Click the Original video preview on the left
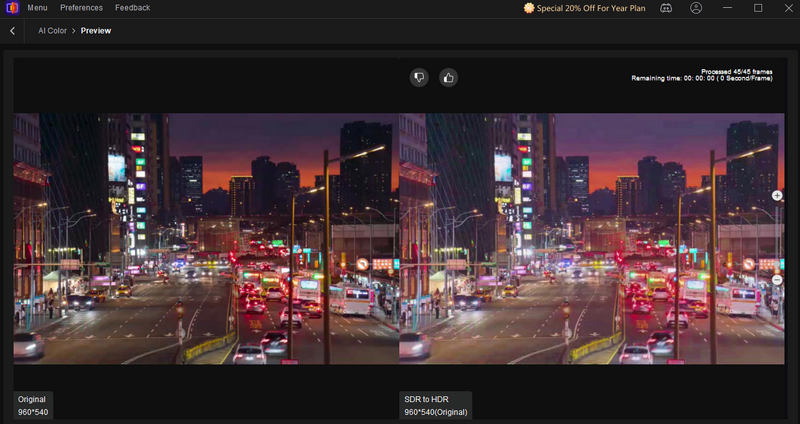 pos(205,238)
